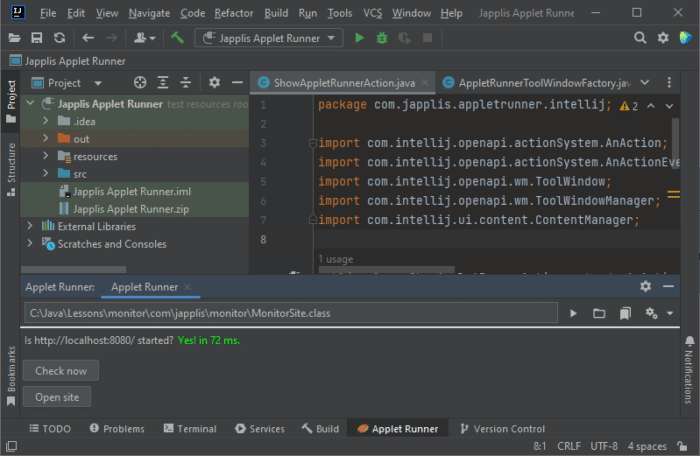700x456 pixels.
Task: Expand the src folder
Action: (x=46, y=173)
